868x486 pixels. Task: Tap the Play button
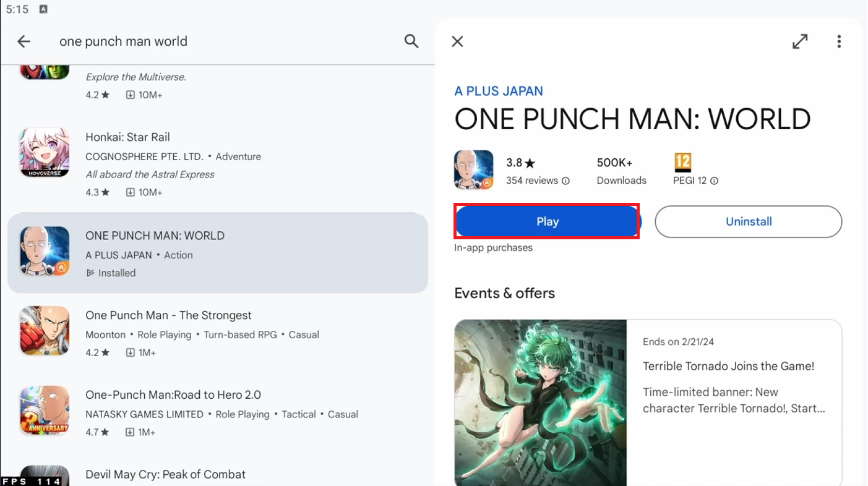(547, 221)
